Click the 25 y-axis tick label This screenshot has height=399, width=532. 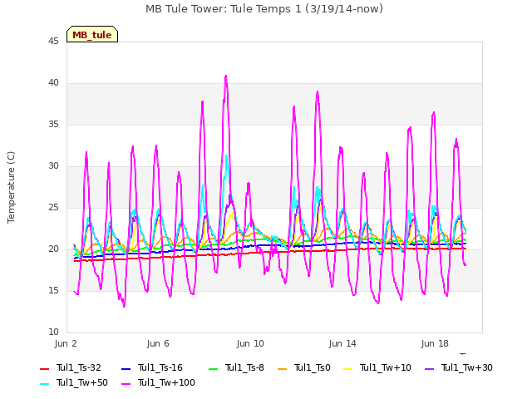pyautogui.click(x=53, y=208)
